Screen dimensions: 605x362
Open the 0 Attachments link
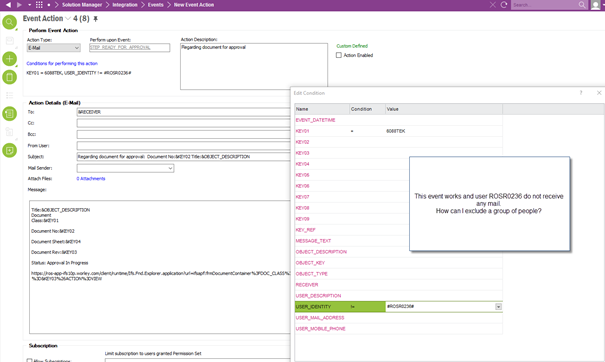click(x=91, y=179)
